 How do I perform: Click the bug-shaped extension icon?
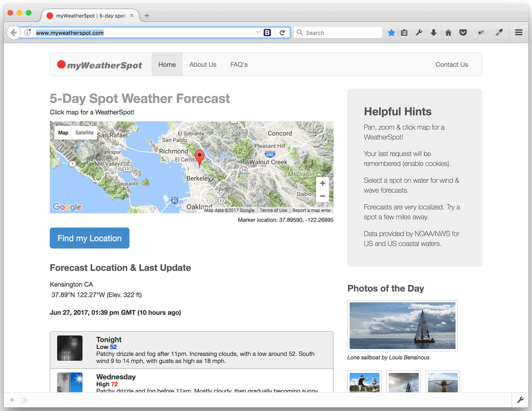click(481, 32)
